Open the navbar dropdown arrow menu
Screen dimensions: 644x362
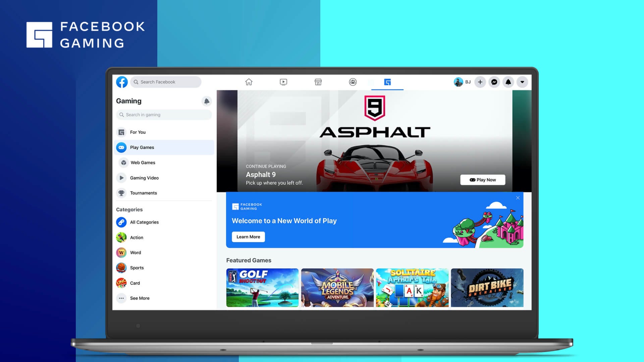[522, 81]
